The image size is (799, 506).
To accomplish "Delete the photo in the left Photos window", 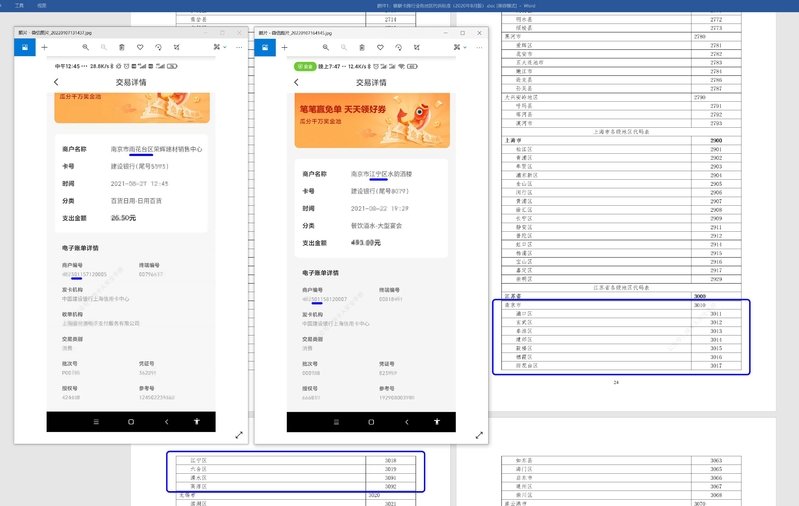I will coord(122,47).
